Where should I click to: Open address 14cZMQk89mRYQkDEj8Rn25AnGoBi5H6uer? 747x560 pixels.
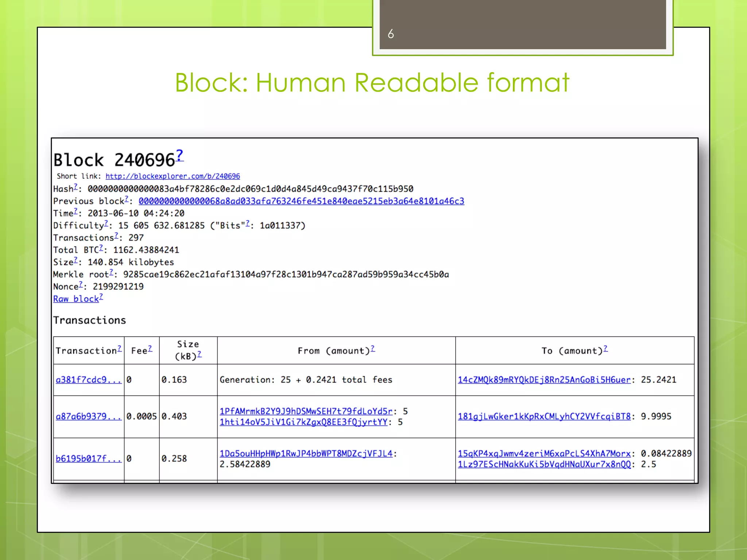(544, 380)
